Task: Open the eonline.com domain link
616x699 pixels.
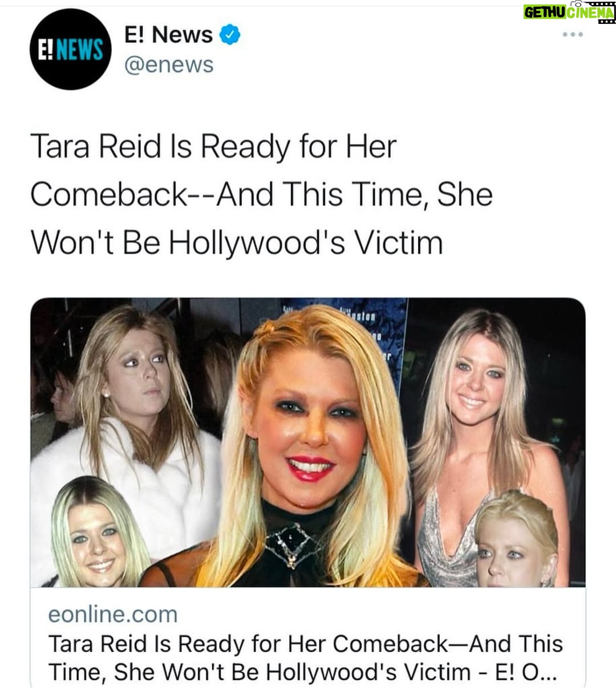Action: [x=113, y=615]
